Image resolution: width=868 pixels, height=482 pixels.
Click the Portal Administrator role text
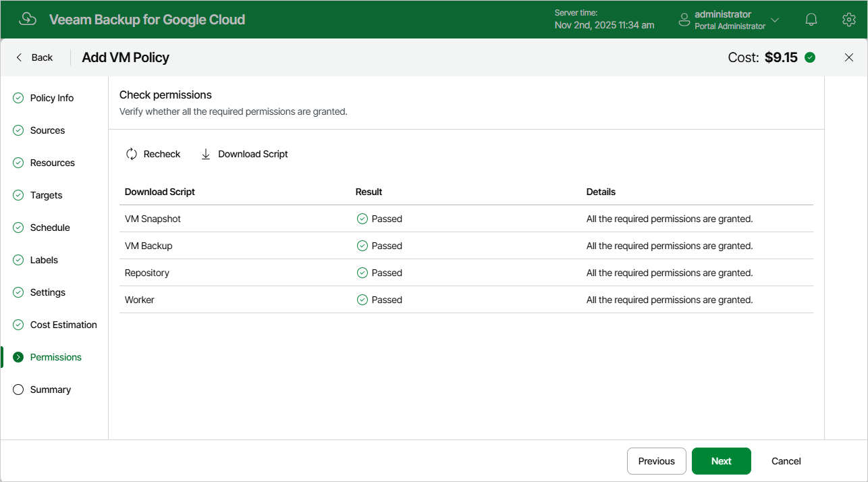coord(730,26)
